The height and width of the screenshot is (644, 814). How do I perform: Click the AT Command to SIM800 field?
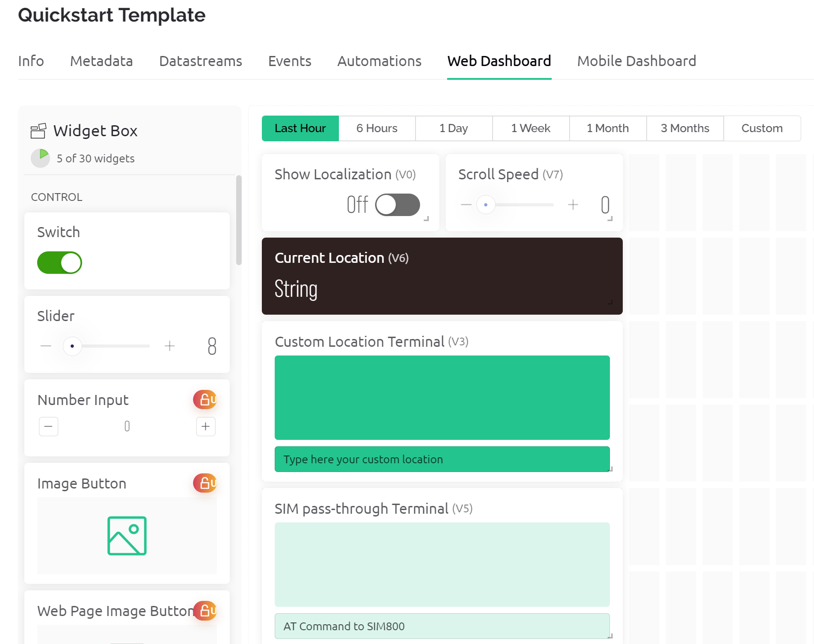coord(442,626)
